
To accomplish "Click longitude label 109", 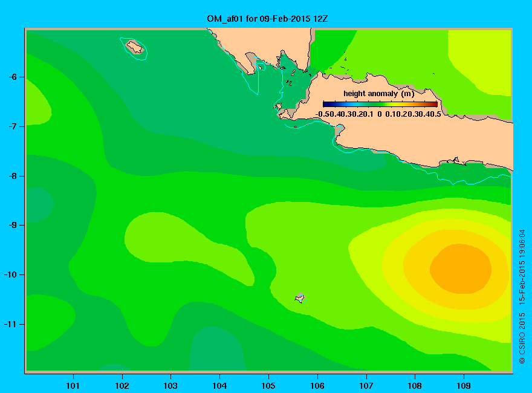I will [x=464, y=386].
